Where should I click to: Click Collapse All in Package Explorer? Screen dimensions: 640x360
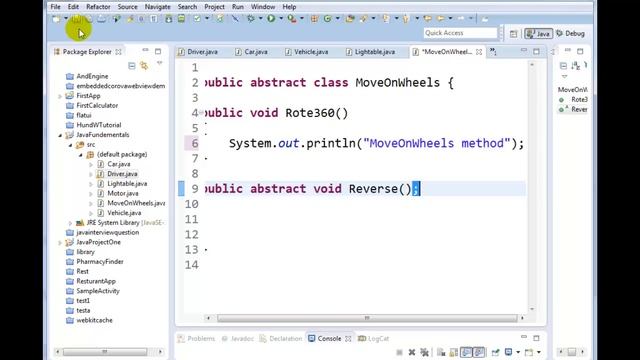click(131, 66)
